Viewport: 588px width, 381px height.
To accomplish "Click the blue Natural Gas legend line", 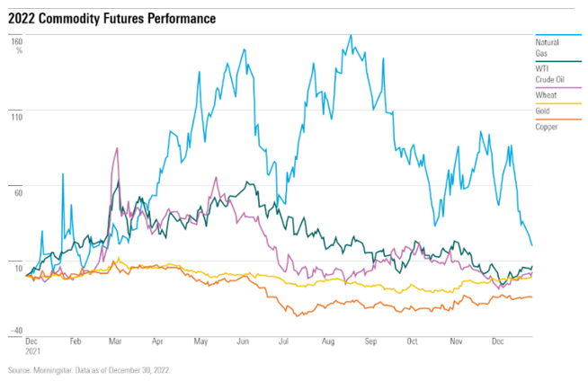I will click(557, 35).
